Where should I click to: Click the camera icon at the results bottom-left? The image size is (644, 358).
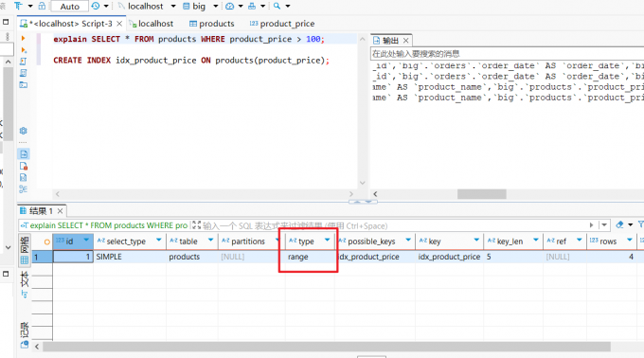25,345
